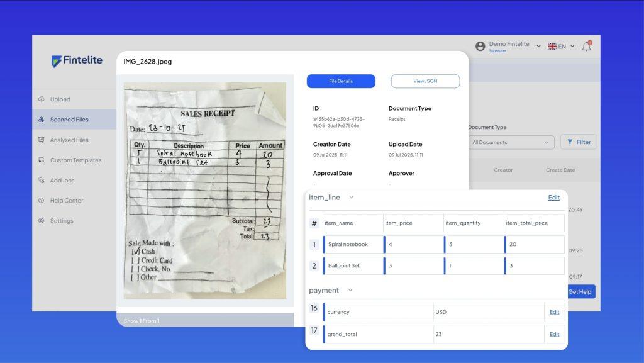Click the scanned sales receipt image
644x363 pixels.
(x=205, y=190)
